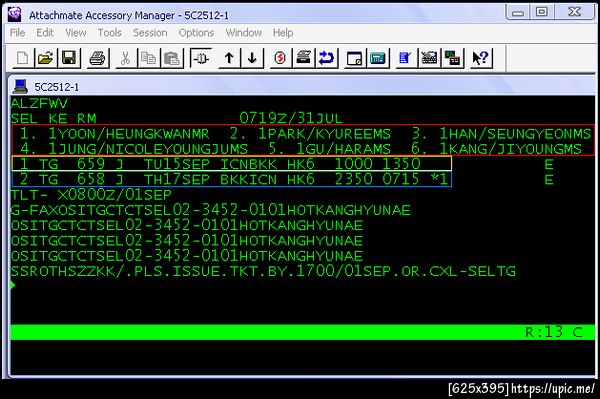Click the down arrow toolbar icon

click(x=252, y=59)
